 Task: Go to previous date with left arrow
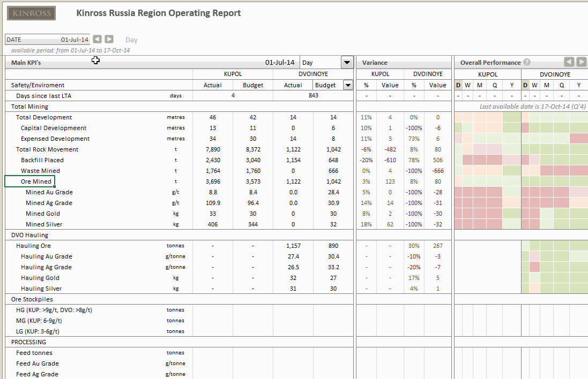point(97,39)
